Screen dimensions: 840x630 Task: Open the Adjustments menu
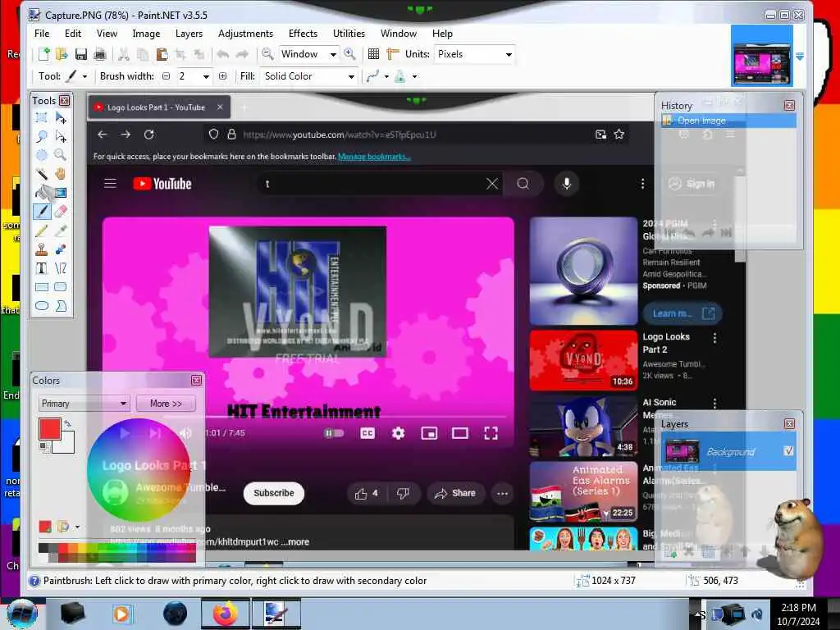pyautogui.click(x=245, y=33)
